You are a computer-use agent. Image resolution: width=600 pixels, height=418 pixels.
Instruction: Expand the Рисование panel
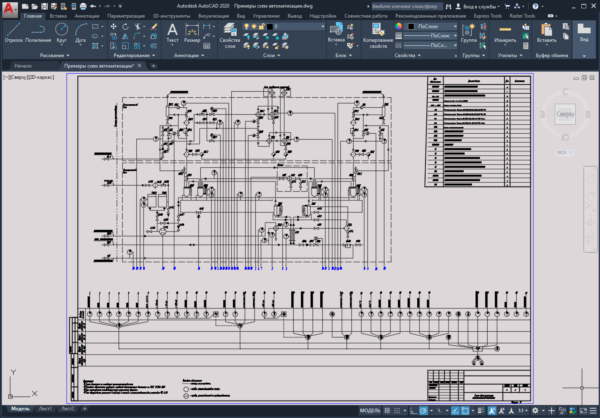[54, 56]
